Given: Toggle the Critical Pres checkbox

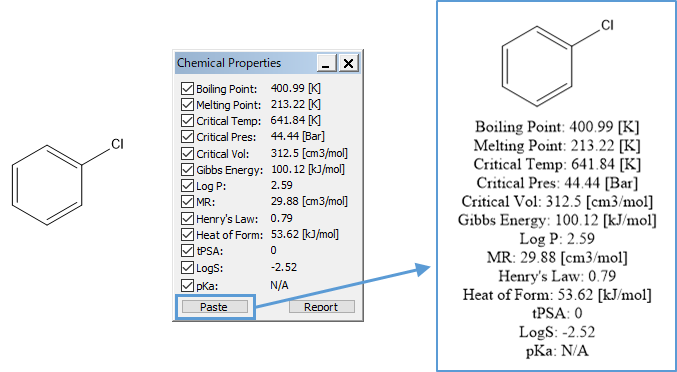Looking at the screenshot, I should (187, 137).
